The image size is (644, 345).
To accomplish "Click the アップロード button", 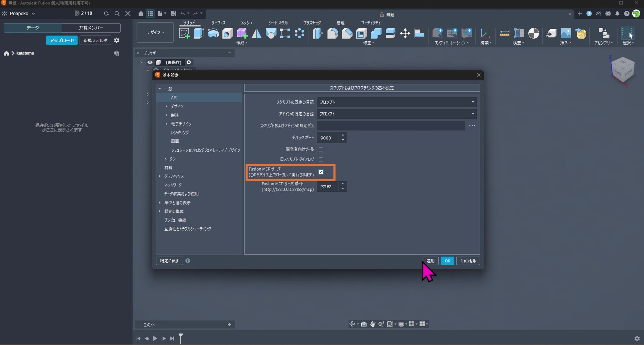I will (x=62, y=40).
